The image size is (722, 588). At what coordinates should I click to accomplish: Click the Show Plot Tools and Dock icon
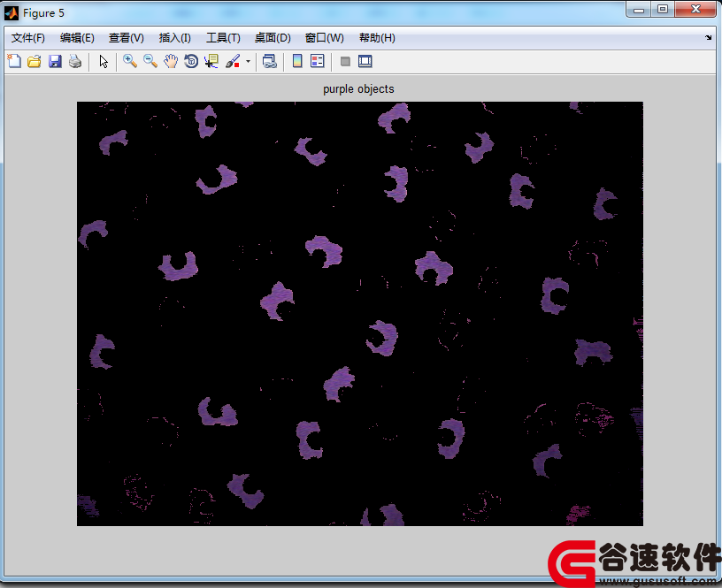[x=365, y=61]
